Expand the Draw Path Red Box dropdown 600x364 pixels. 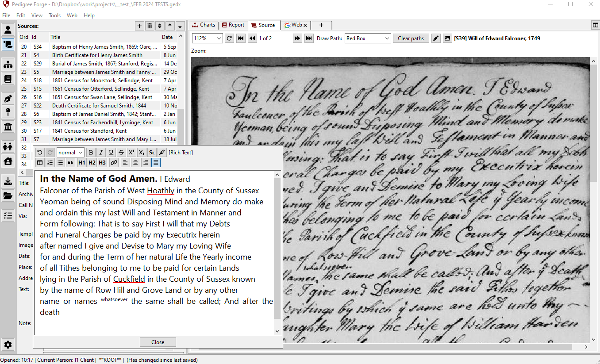367,38
